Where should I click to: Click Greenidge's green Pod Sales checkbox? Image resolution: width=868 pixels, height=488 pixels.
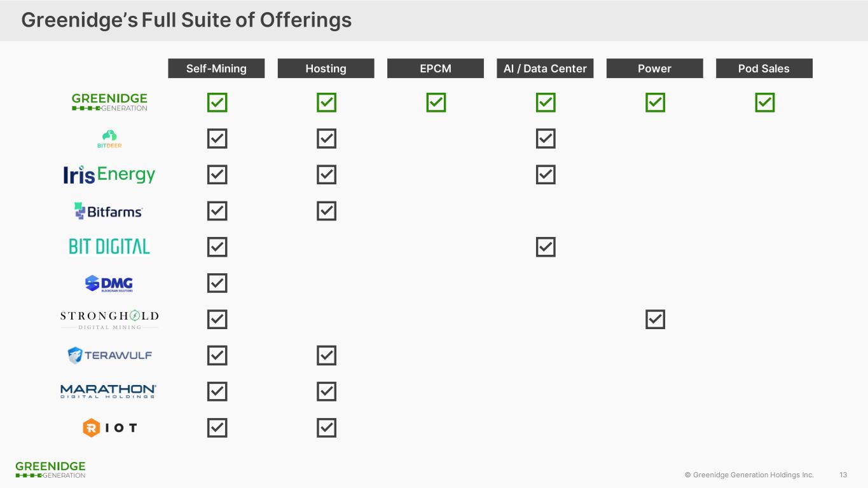pos(764,102)
